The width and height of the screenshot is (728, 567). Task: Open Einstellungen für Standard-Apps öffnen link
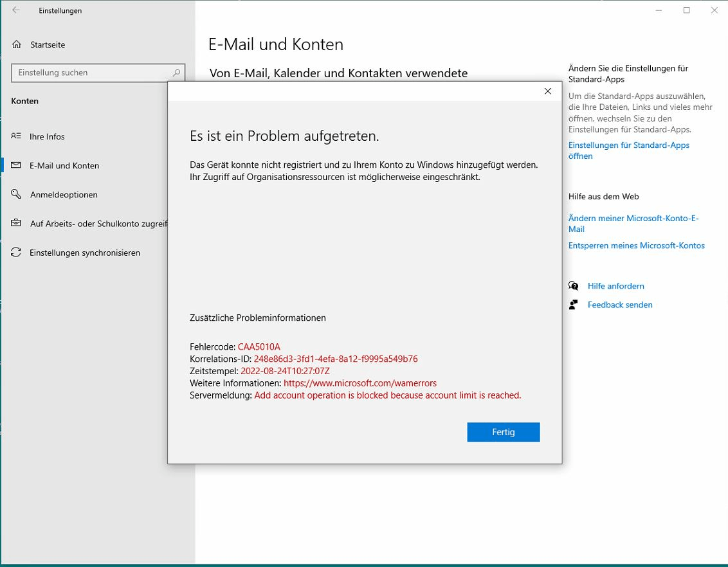pos(629,150)
